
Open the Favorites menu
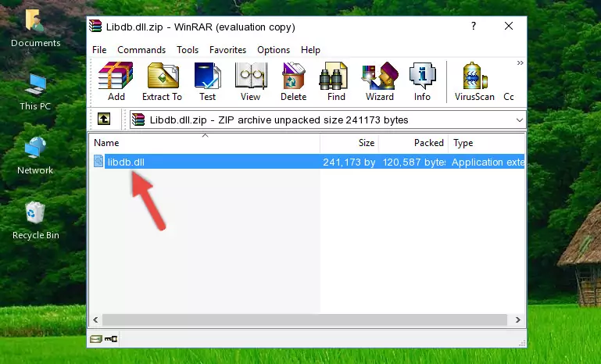pyautogui.click(x=227, y=50)
